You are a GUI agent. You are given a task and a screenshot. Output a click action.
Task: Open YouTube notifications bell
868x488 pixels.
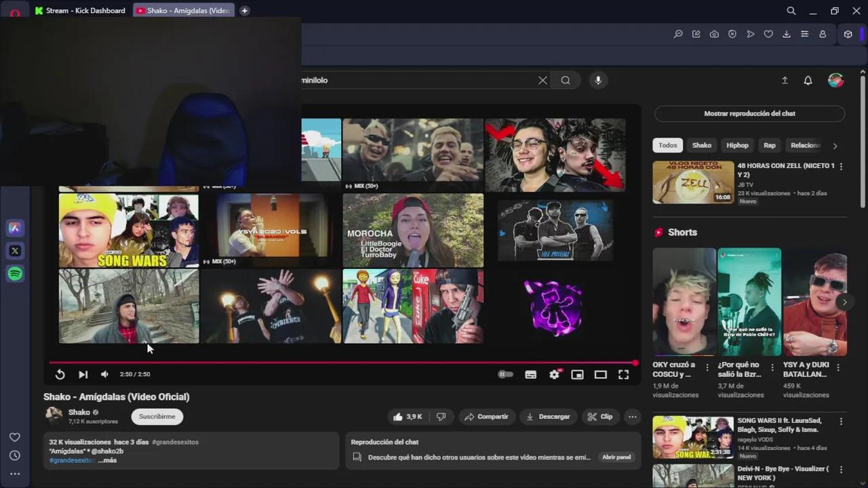[808, 80]
